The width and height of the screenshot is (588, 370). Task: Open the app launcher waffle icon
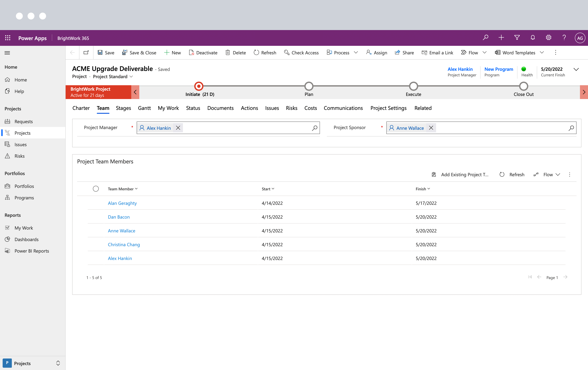pos(8,38)
